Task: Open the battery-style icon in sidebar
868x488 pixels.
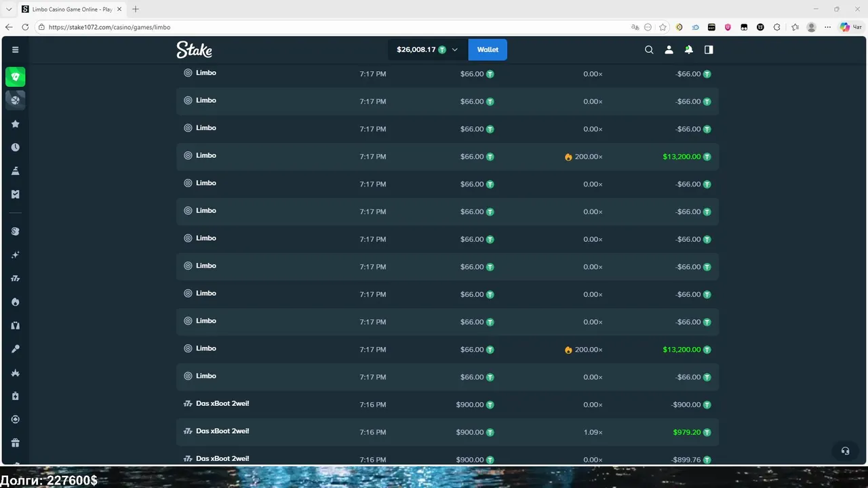Action: click(16, 396)
